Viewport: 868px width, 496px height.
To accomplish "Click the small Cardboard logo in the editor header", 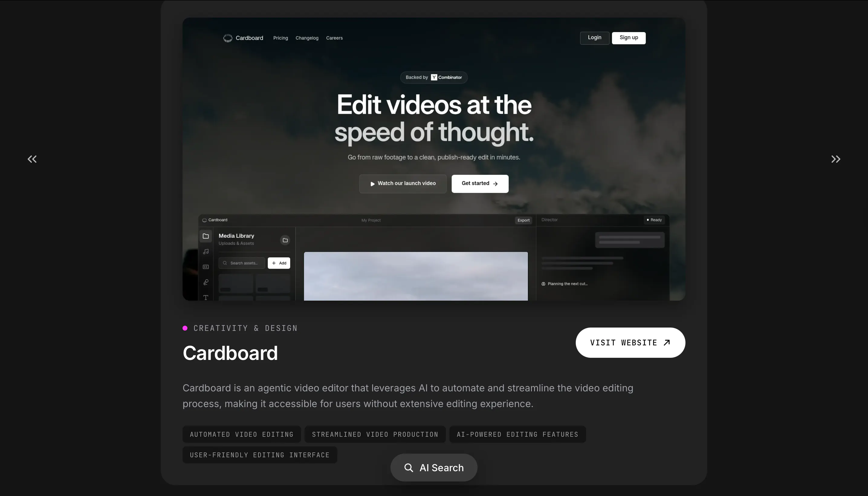I will click(x=204, y=220).
